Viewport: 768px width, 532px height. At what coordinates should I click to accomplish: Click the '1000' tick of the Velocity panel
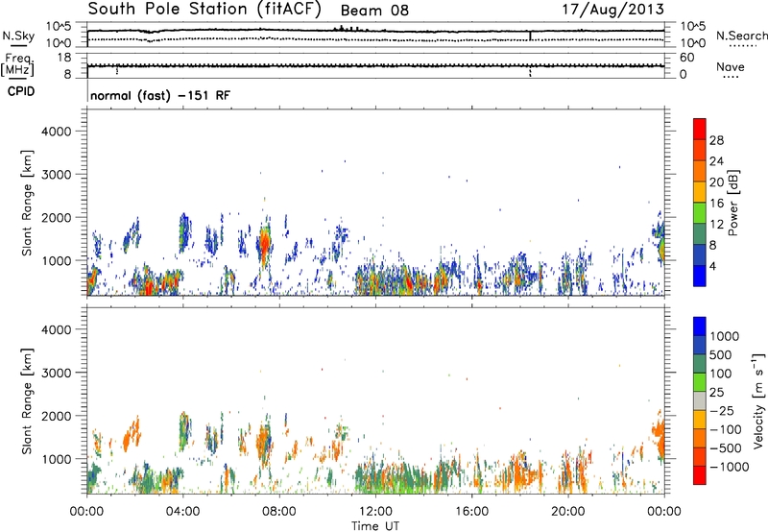57,459
